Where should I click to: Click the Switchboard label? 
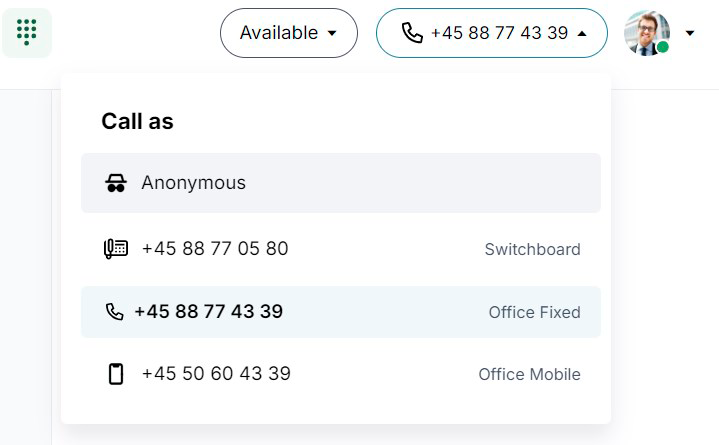[x=532, y=250]
